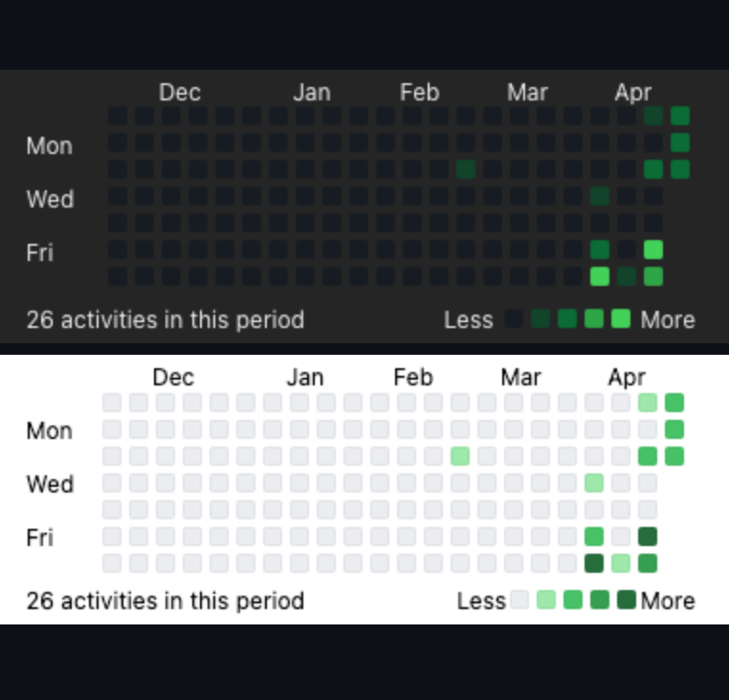Click the Fri row label on light heatmap
The width and height of the screenshot is (729, 700).
tap(40, 537)
